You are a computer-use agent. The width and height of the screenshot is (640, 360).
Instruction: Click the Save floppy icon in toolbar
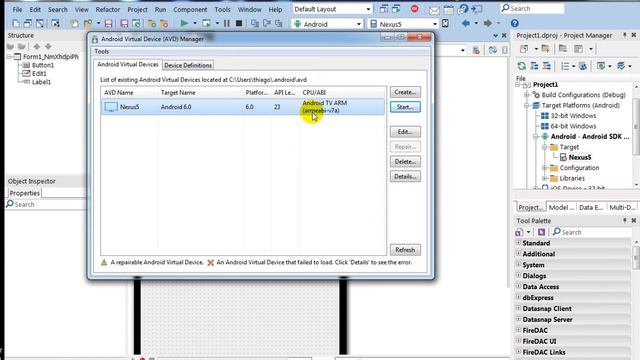pos(108,24)
